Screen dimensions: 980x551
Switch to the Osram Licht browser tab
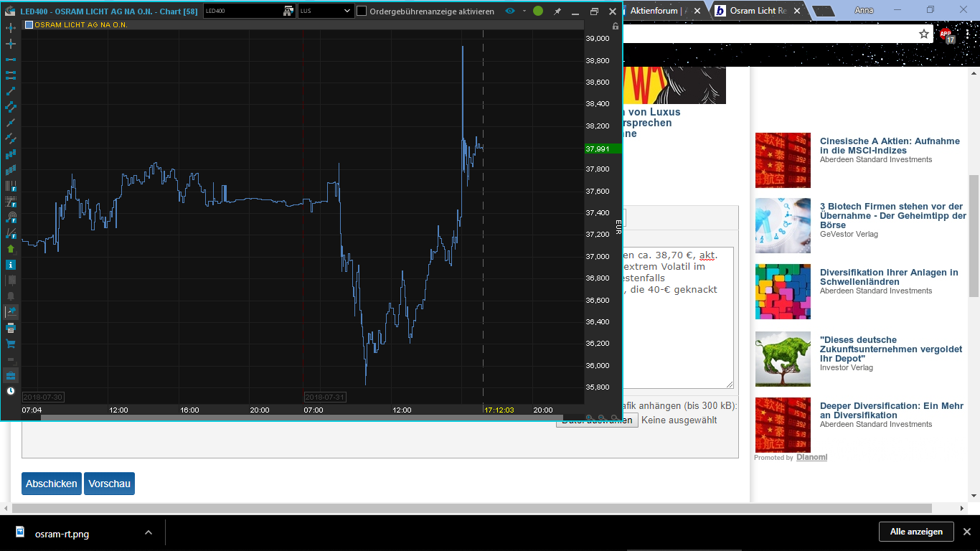758,11
